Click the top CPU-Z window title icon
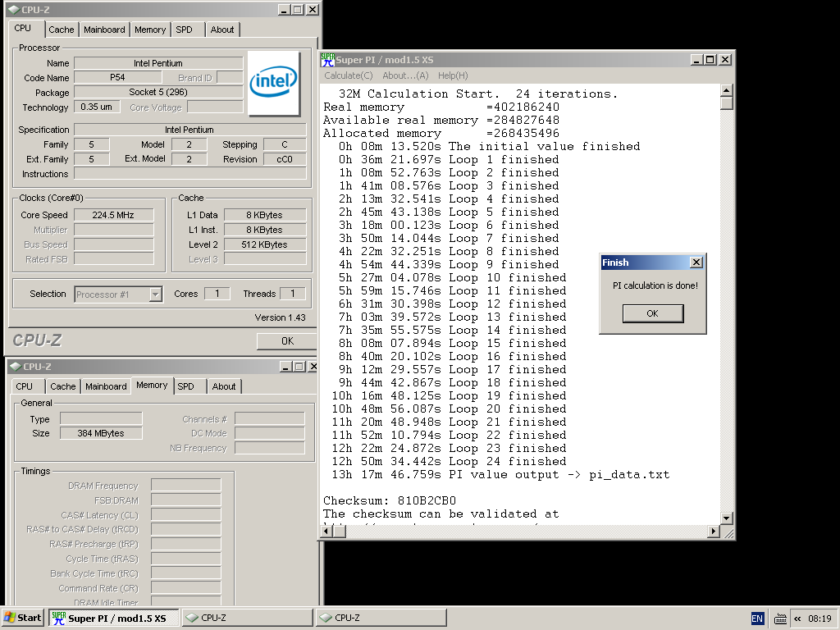 (14, 10)
